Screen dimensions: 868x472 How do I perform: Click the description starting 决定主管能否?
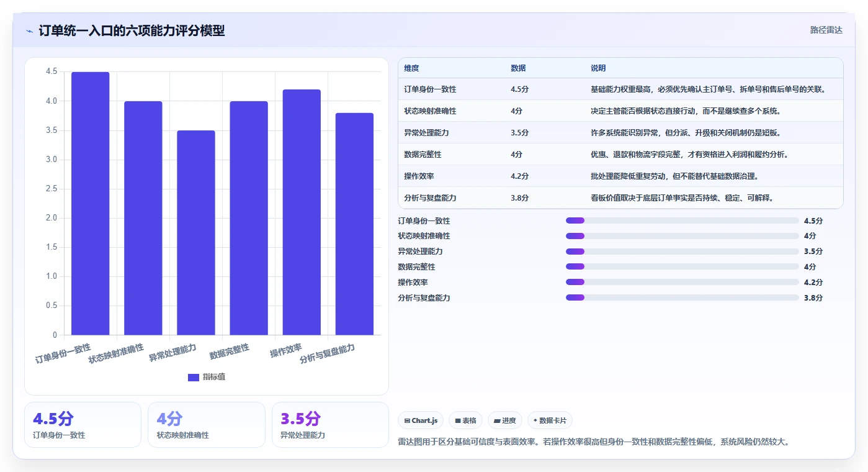686,111
